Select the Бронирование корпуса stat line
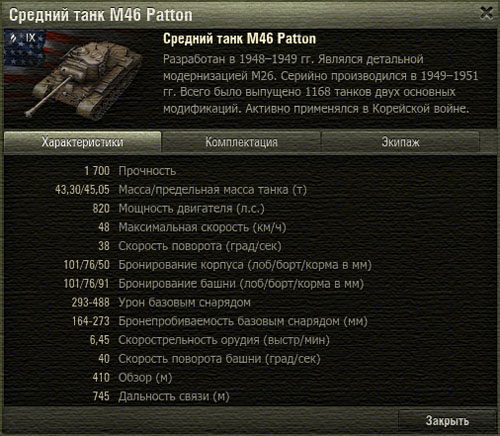 click(x=217, y=265)
